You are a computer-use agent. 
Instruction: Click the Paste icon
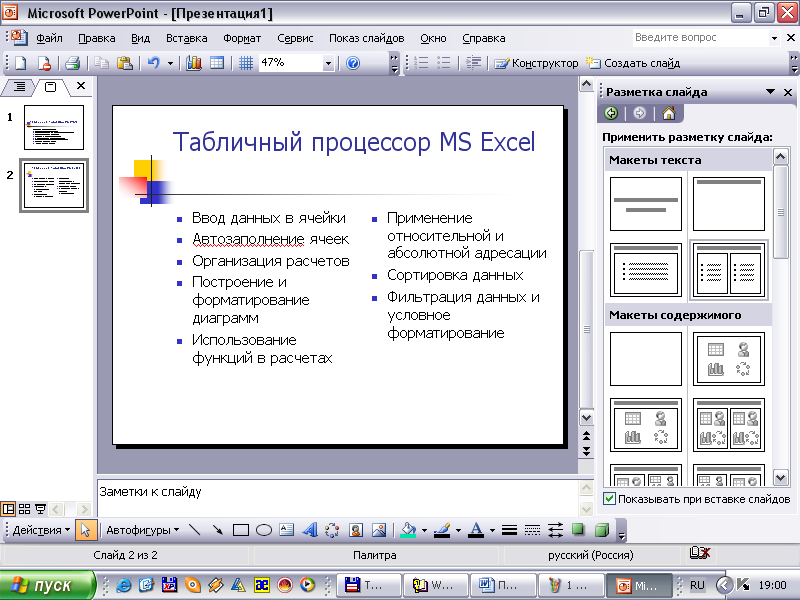point(124,63)
